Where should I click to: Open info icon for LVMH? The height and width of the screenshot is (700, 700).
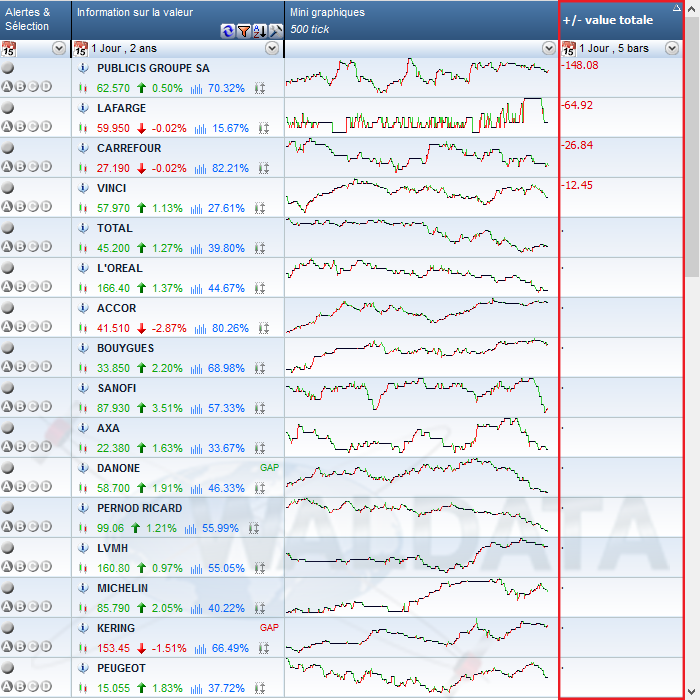[83, 548]
